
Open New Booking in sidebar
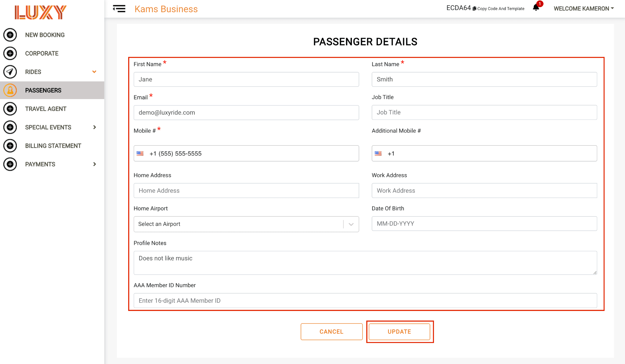click(45, 35)
